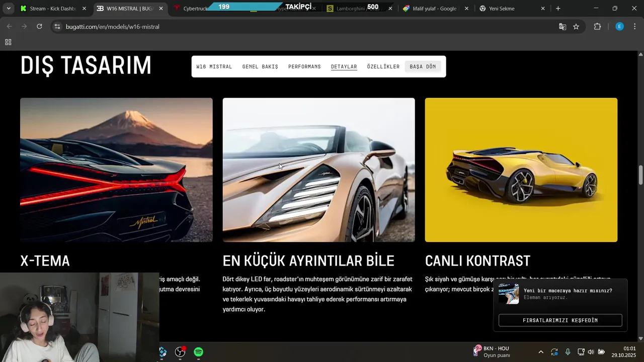The image size is (644, 362).
Task: Select the W16 MISTRAL page nav item
Action: [214, 66]
